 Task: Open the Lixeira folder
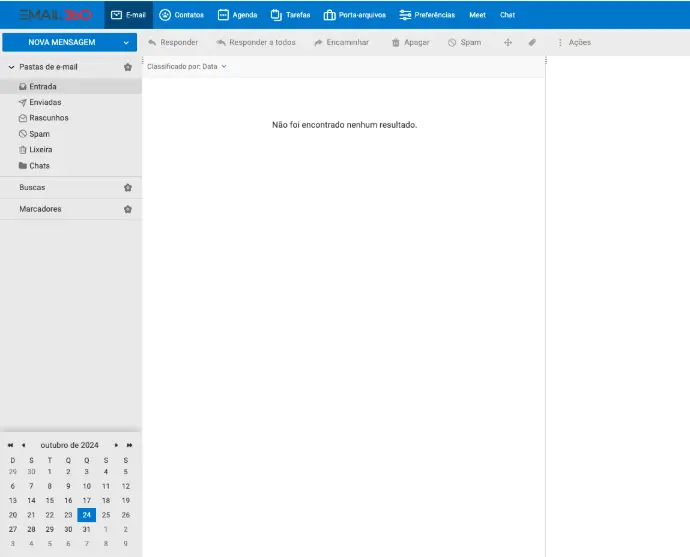71,150
